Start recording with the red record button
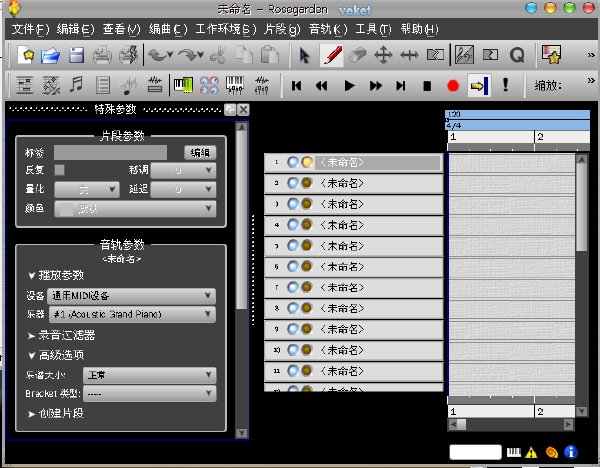This screenshot has width=600, height=468. point(453,86)
